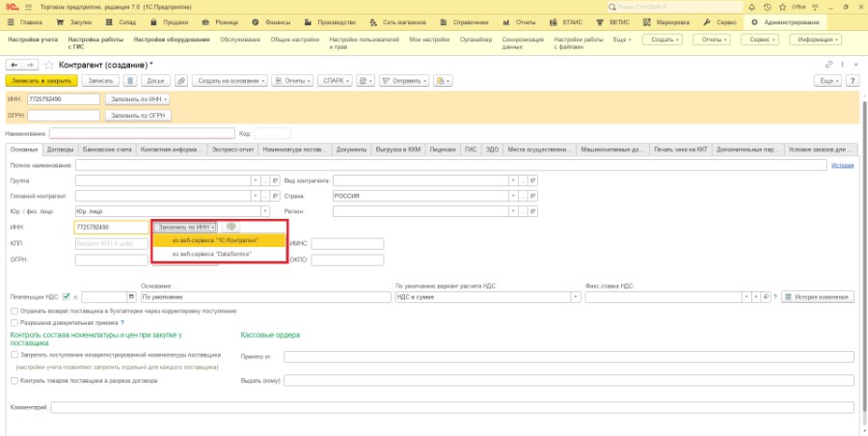The height and width of the screenshot is (436, 868).
Task: Switch to the Банковские счета tab
Action: tap(107, 150)
